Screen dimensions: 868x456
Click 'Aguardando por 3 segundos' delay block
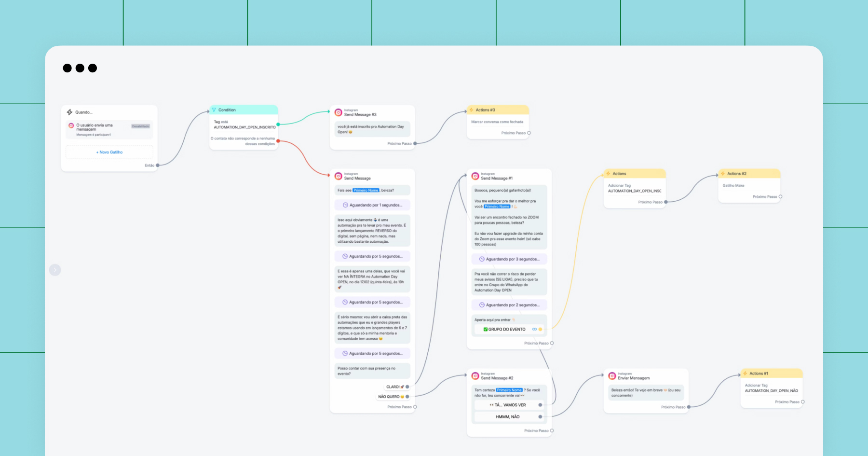(x=509, y=259)
